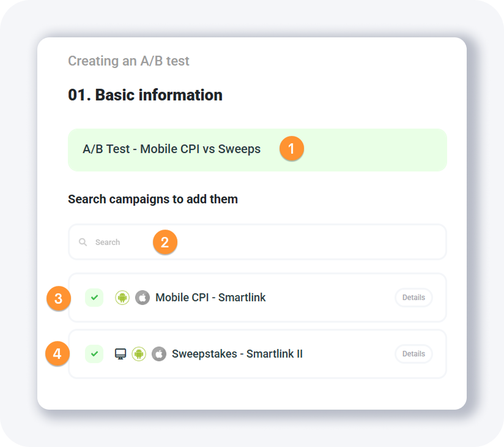
Task: Click the Android icon beside Mobile CPI - Smartlink
Action: click(x=122, y=298)
